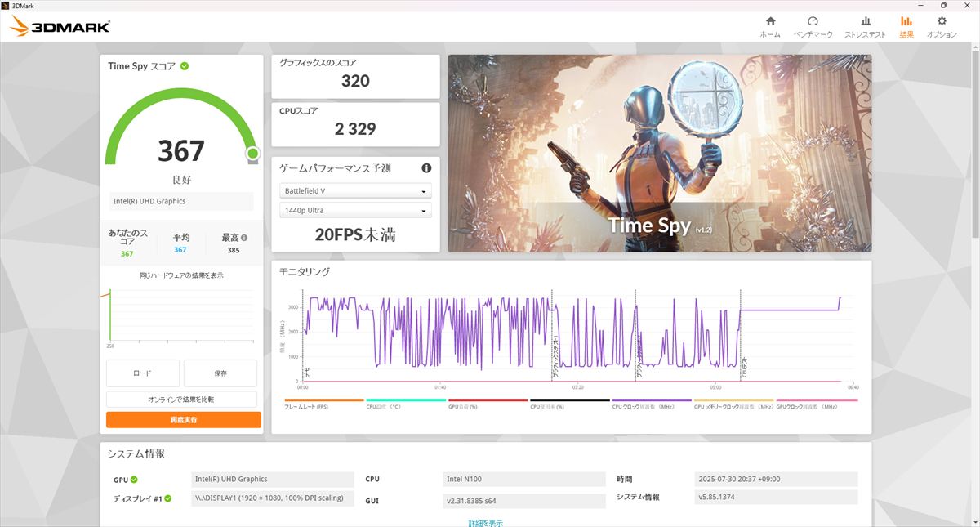The height and width of the screenshot is (527, 980).
Task: Toggle GPU負荷 (%) red legend
Action: coord(488,404)
